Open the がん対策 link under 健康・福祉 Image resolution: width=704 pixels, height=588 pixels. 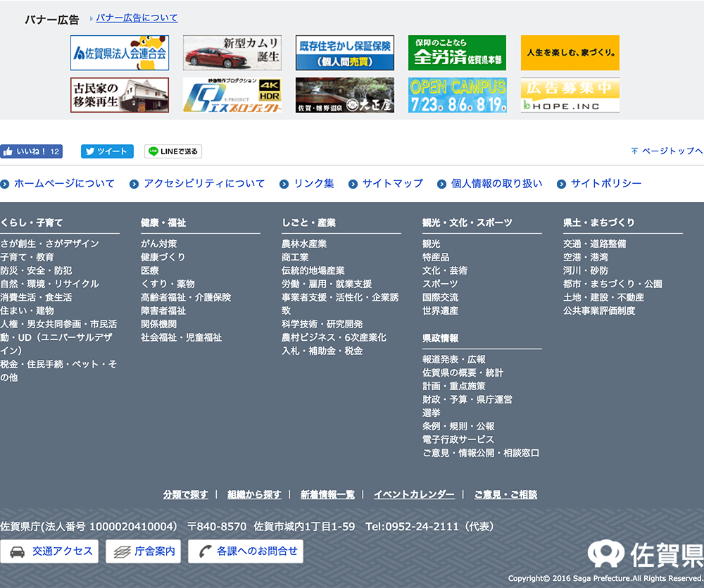tap(158, 244)
